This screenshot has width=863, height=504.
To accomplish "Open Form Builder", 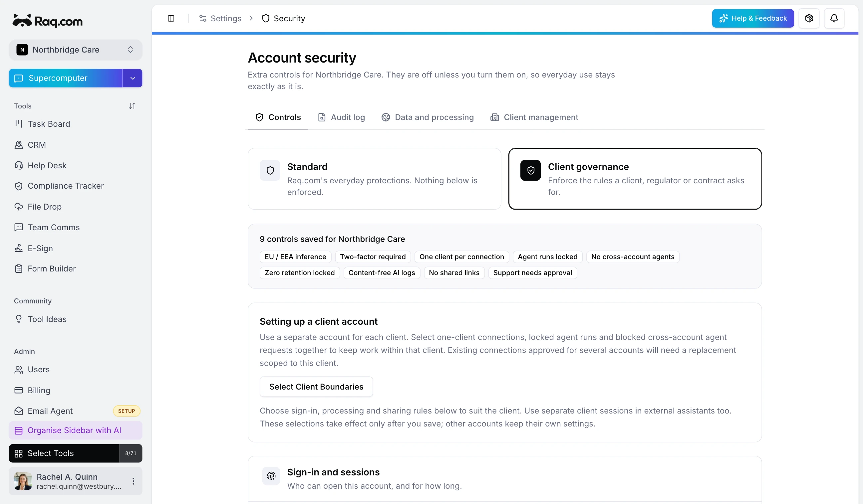I will point(75,268).
